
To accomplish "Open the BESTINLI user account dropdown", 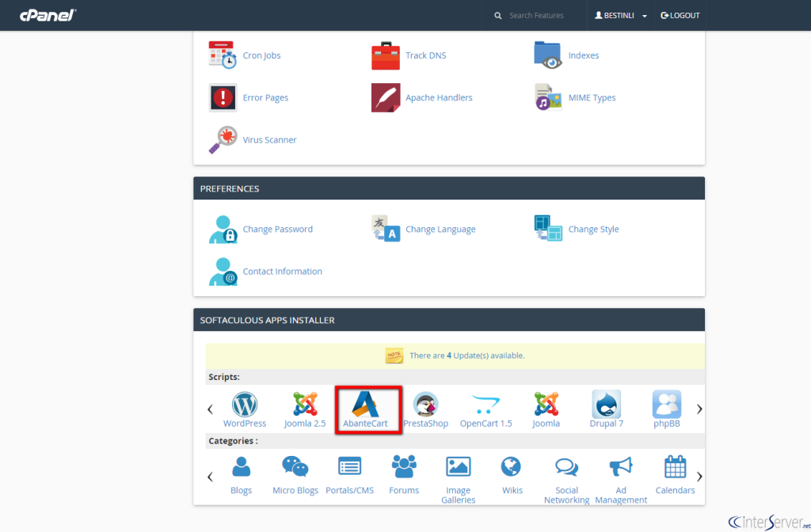I will tap(621, 16).
